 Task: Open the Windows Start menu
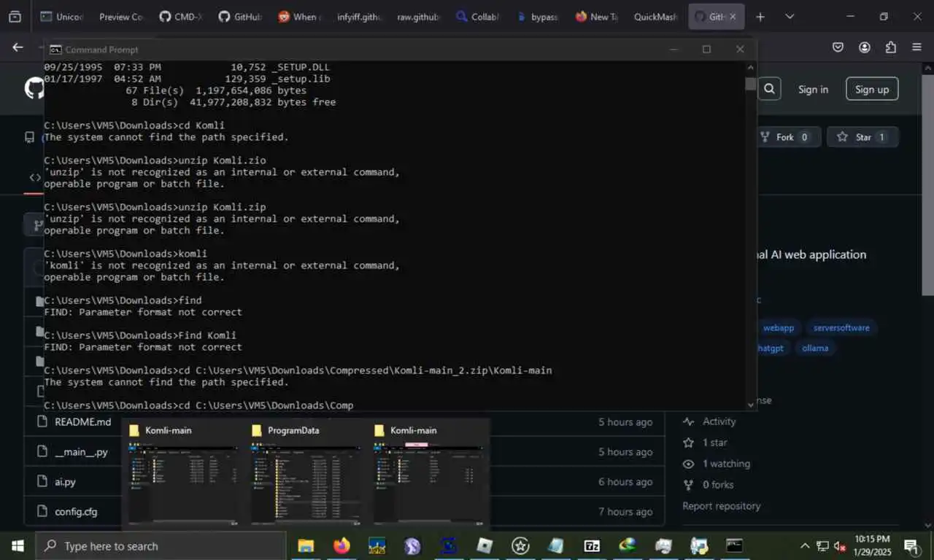click(18, 545)
